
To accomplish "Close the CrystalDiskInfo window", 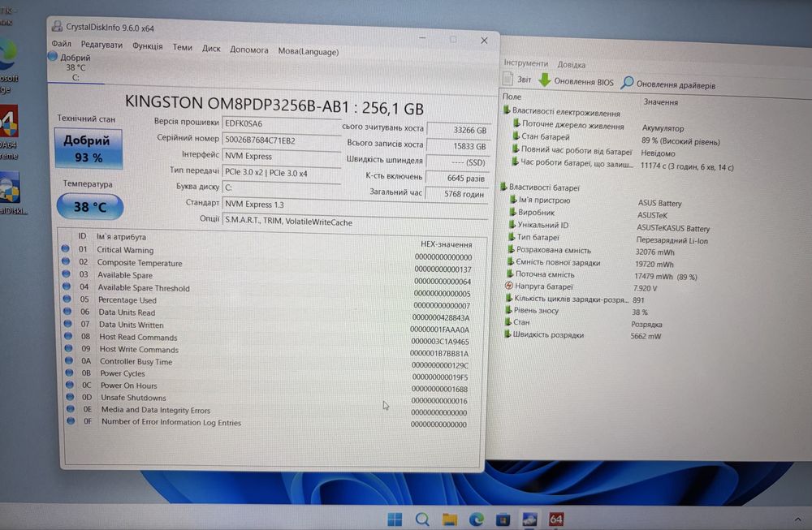I will (484, 41).
